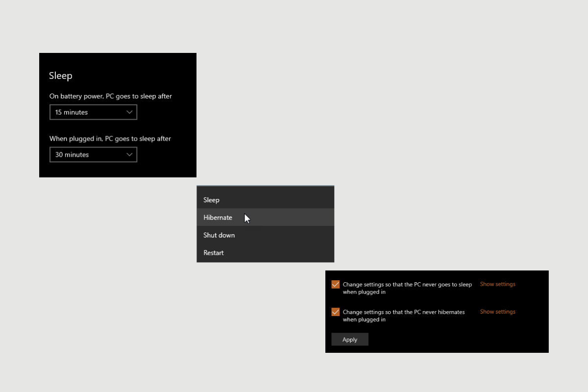The height and width of the screenshot is (392, 588).
Task: Open Show settings link for hibernate option
Action: [x=497, y=312]
